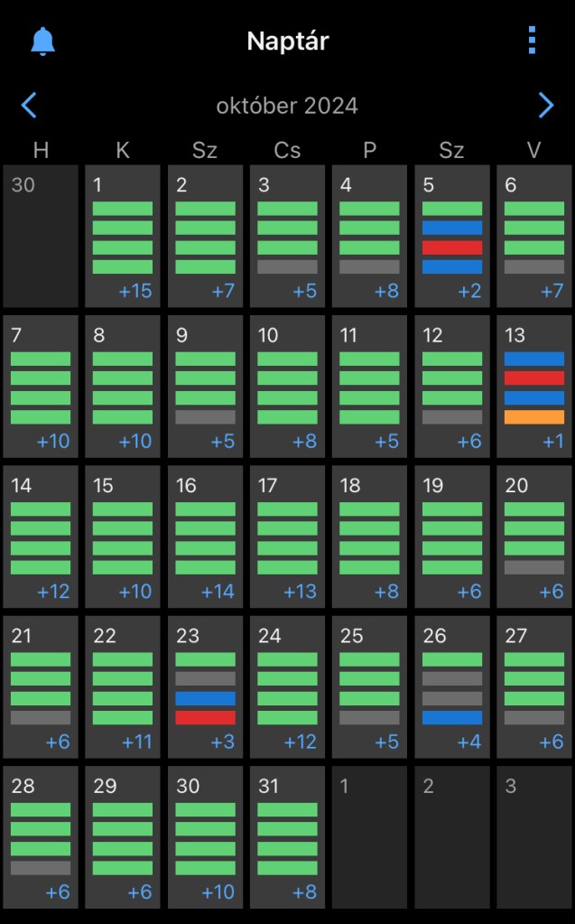Select the red event bar on October 23
This screenshot has height=924, width=575.
(x=205, y=718)
